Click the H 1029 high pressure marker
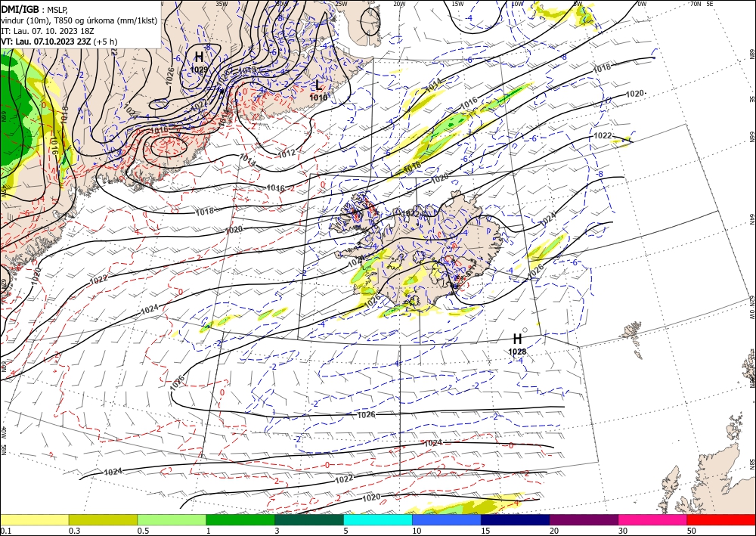 tap(199, 62)
